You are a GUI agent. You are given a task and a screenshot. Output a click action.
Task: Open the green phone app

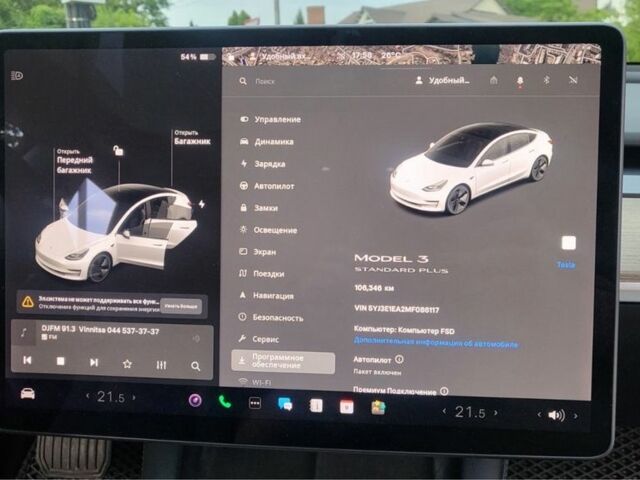click(224, 402)
